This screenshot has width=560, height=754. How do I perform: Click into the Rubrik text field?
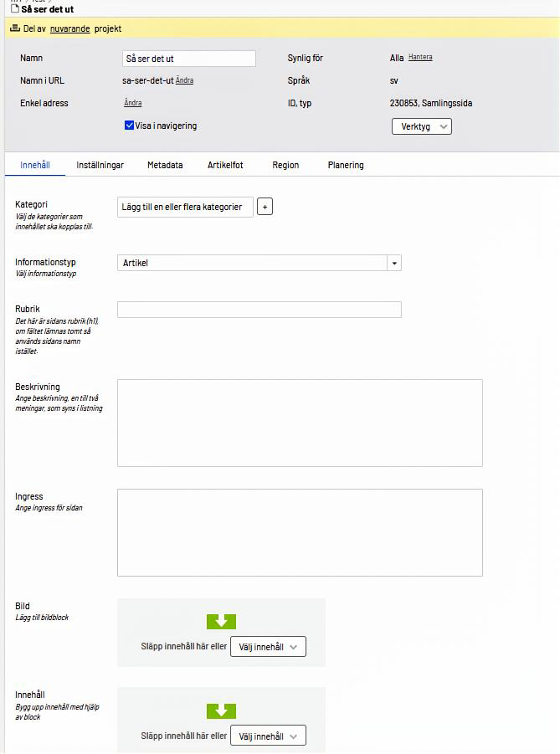(x=259, y=310)
